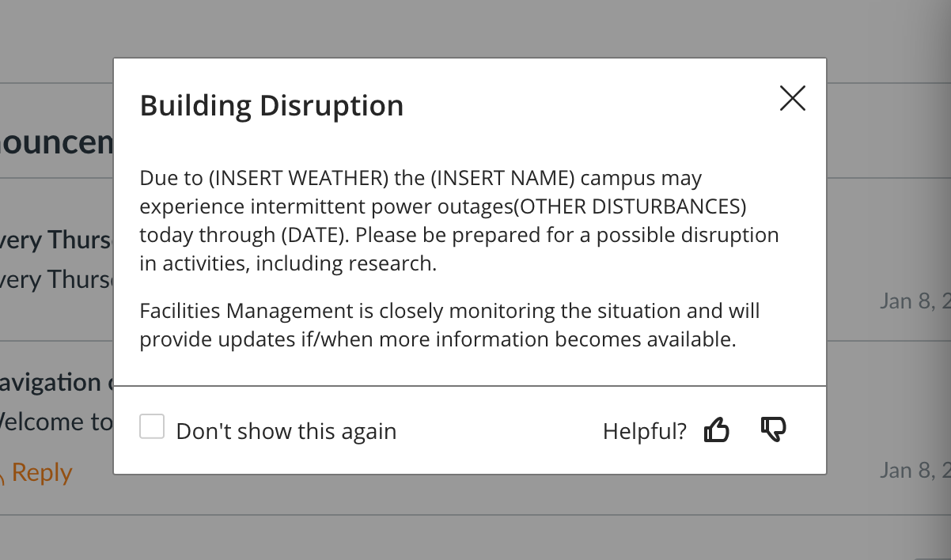
Task: Open the bold "very Thurs" announcement title
Action: coord(56,240)
